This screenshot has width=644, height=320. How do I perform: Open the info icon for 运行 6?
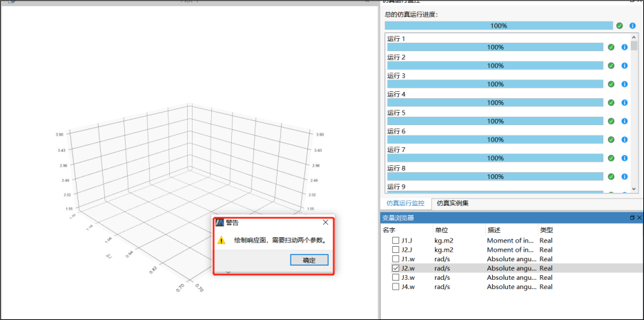[x=624, y=140]
